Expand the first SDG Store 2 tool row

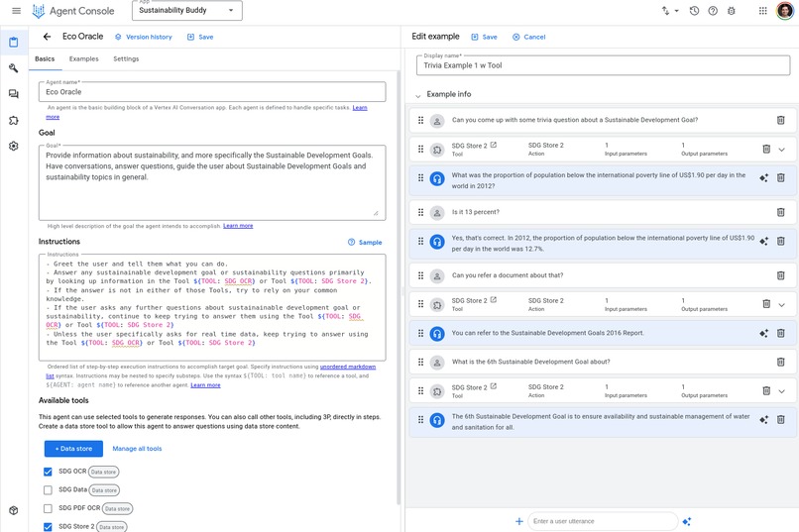tap(782, 150)
